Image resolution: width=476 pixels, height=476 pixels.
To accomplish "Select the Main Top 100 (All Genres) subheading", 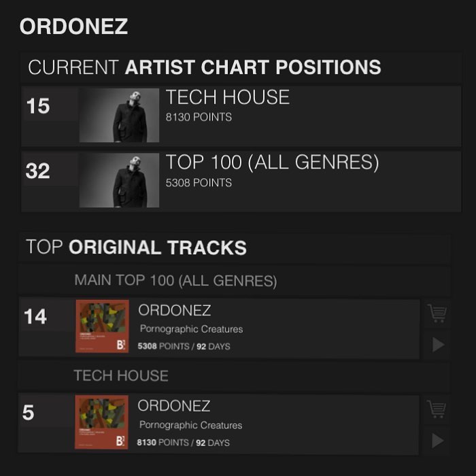I will click(175, 280).
